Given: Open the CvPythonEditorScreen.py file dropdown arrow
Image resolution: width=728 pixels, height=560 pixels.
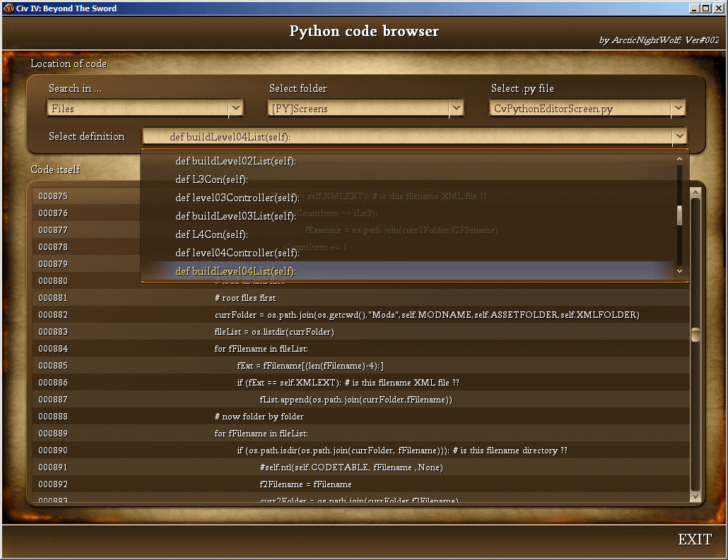Looking at the screenshot, I should (678, 109).
